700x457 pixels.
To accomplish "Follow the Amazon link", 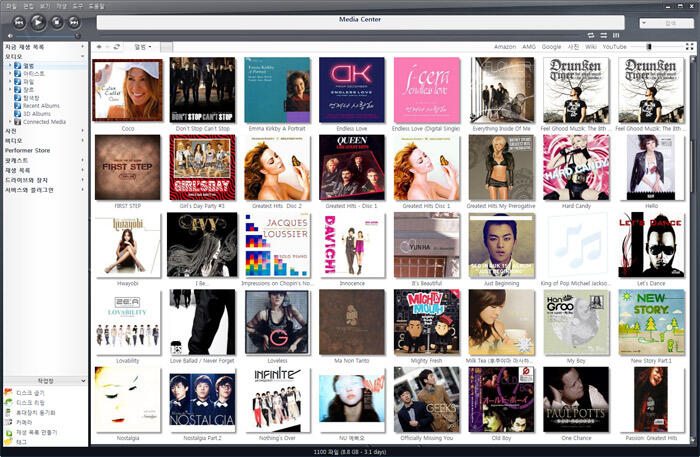I will (x=505, y=47).
